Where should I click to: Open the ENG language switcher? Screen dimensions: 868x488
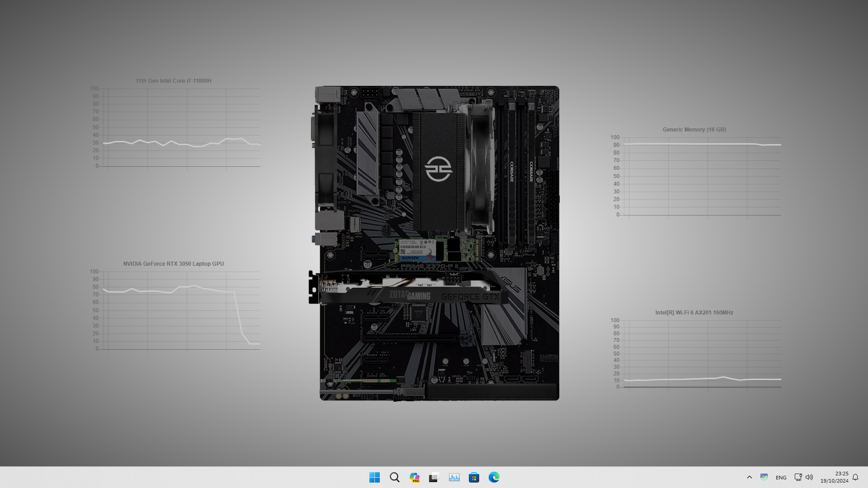pos(781,478)
